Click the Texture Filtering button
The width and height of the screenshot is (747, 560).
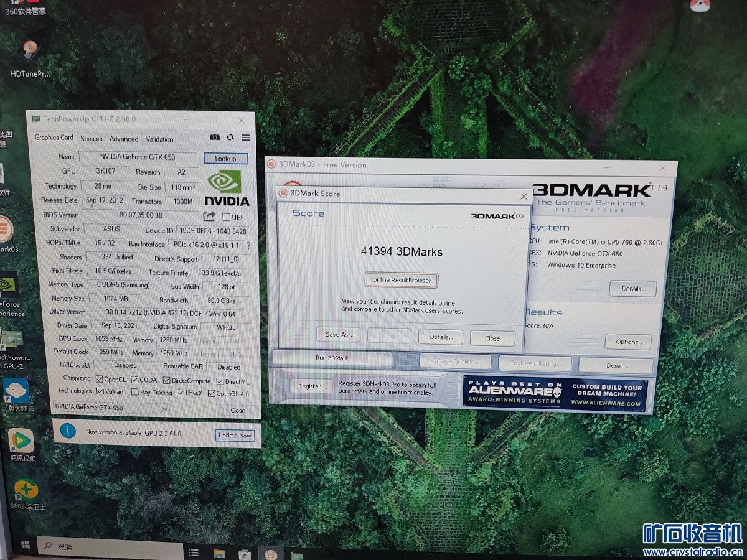[536, 363]
